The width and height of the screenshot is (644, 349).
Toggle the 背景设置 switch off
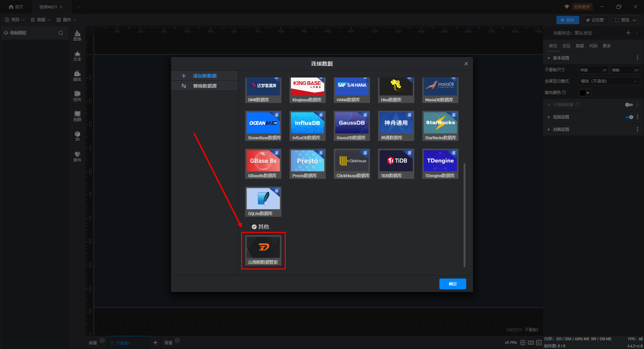pyautogui.click(x=629, y=117)
